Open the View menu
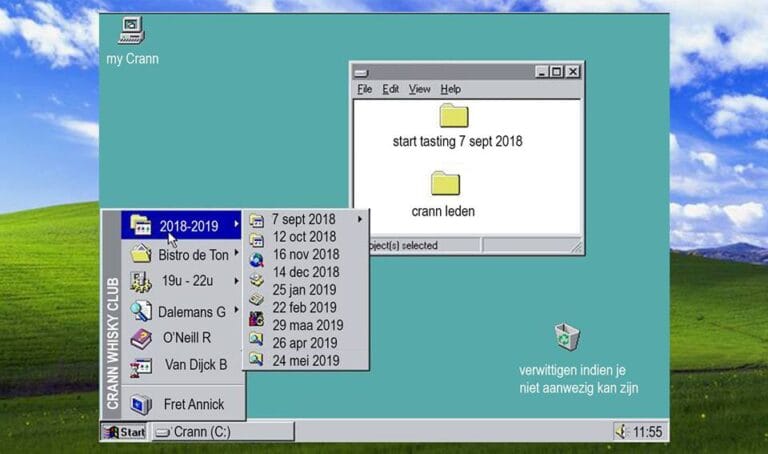The image size is (768, 454). tap(420, 89)
